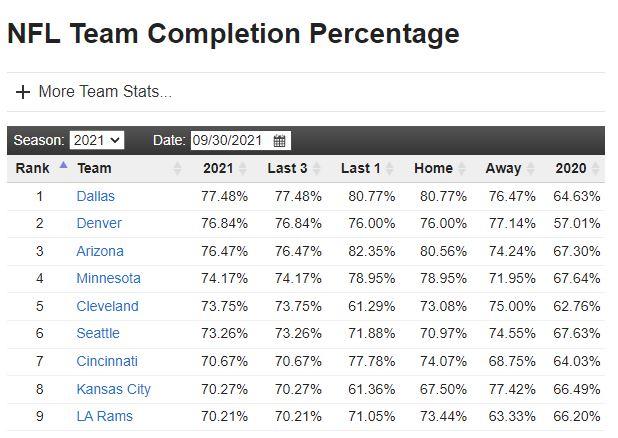View the Seattle team link
Image resolution: width=618 pixels, height=438 pixels.
98,333
